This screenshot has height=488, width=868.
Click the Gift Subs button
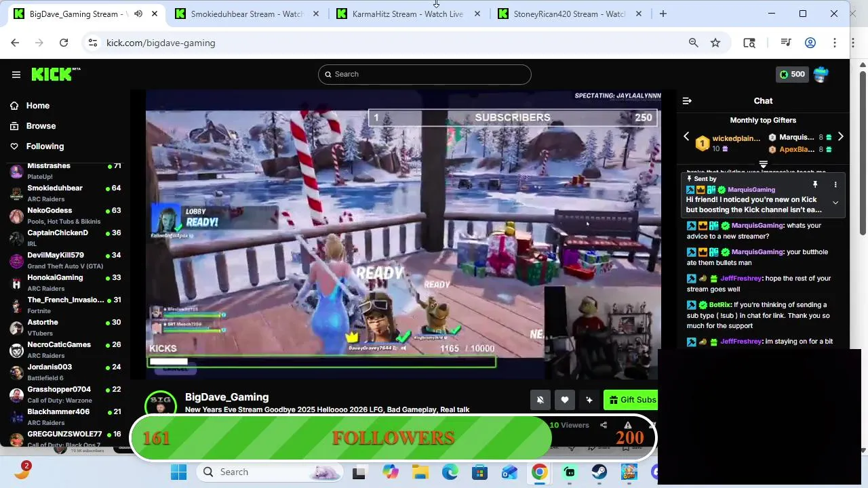point(631,400)
